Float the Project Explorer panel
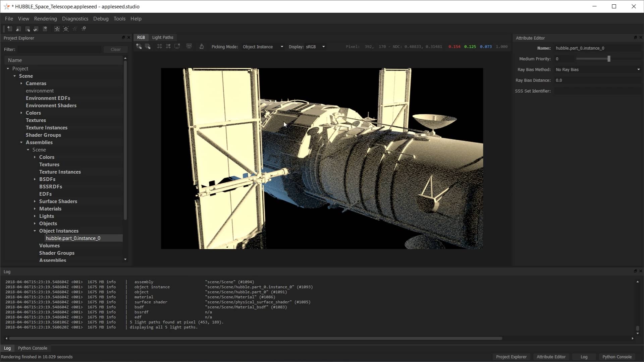 coord(123,38)
